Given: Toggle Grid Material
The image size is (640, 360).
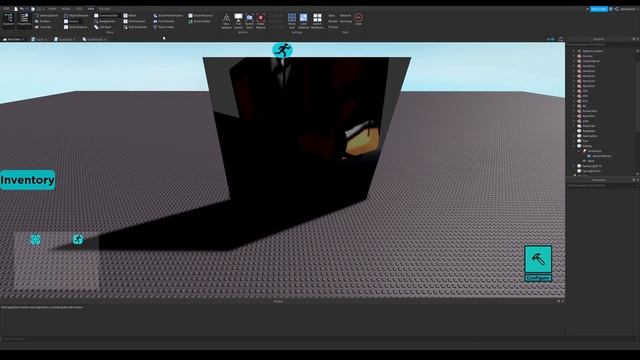Looking at the screenshot, I should point(303,21).
